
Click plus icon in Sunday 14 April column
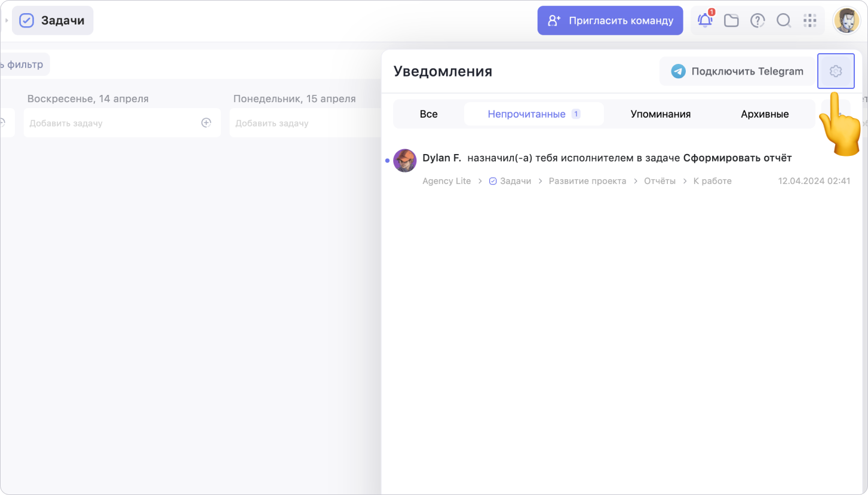pyautogui.click(x=206, y=123)
